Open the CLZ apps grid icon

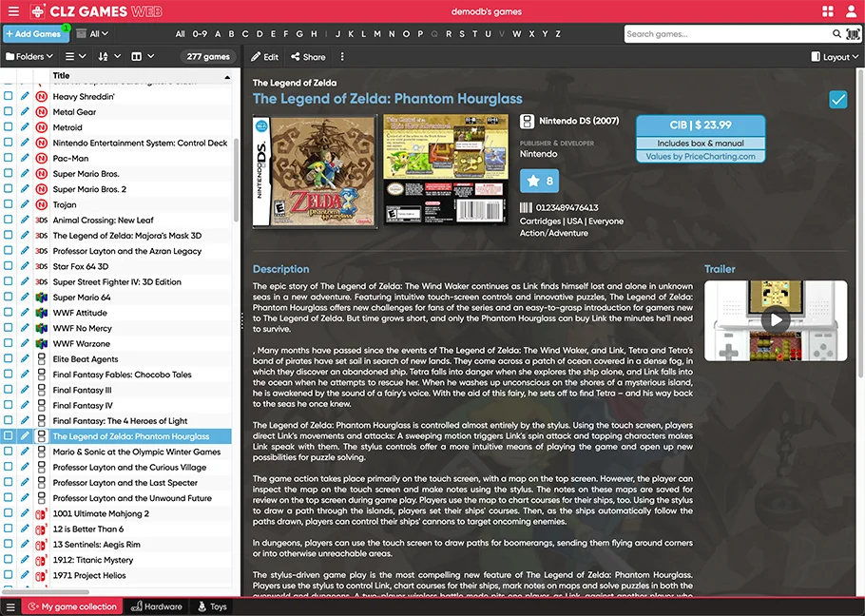828,11
